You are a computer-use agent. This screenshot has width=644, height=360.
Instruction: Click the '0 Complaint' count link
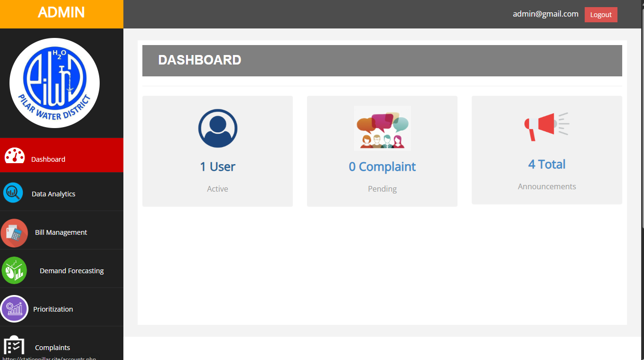point(382,166)
